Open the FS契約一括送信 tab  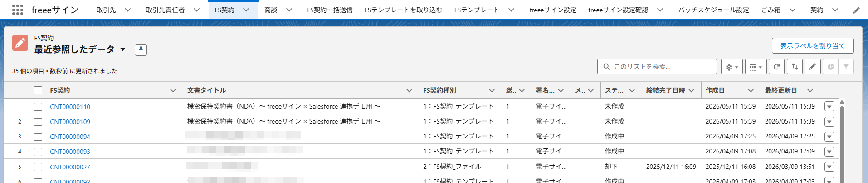330,10
